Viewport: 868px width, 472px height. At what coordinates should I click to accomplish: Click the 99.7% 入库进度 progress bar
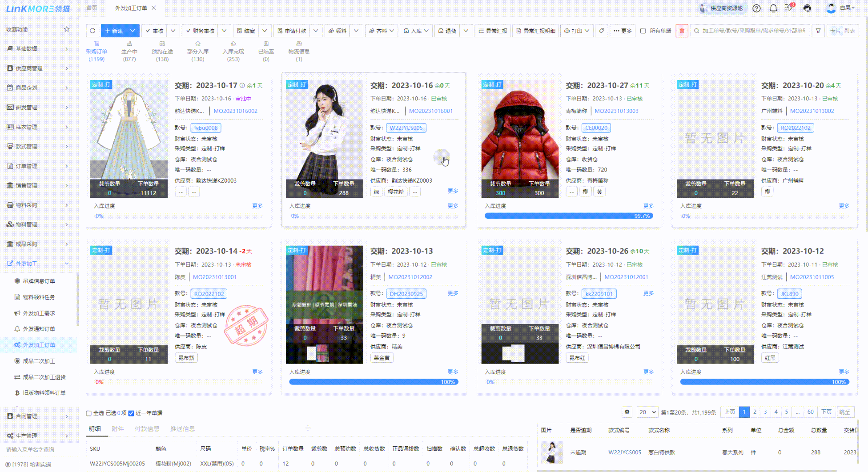click(x=569, y=216)
